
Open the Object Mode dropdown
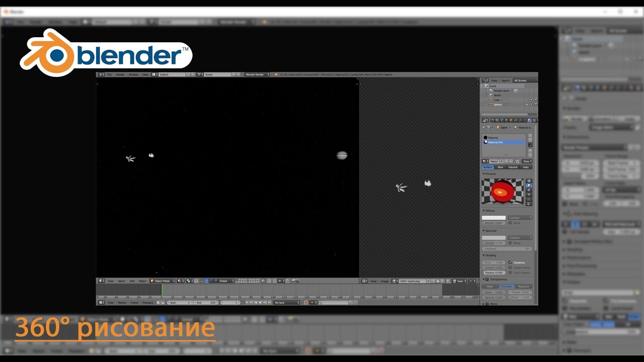[x=163, y=281]
